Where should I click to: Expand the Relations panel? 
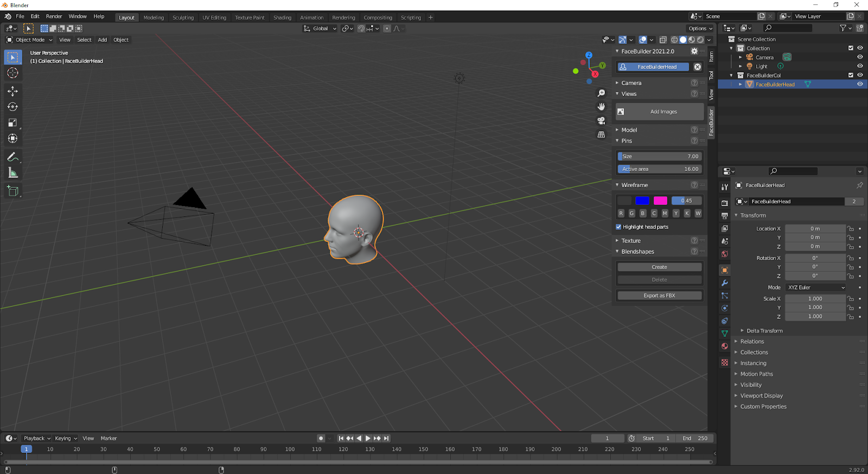[x=752, y=342]
